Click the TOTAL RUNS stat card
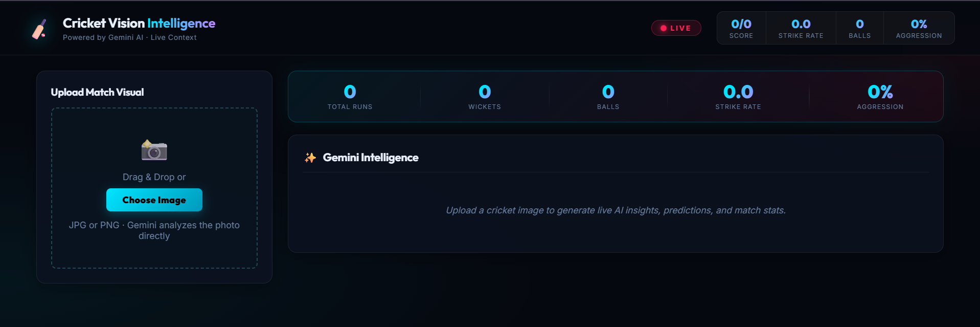 click(350, 96)
